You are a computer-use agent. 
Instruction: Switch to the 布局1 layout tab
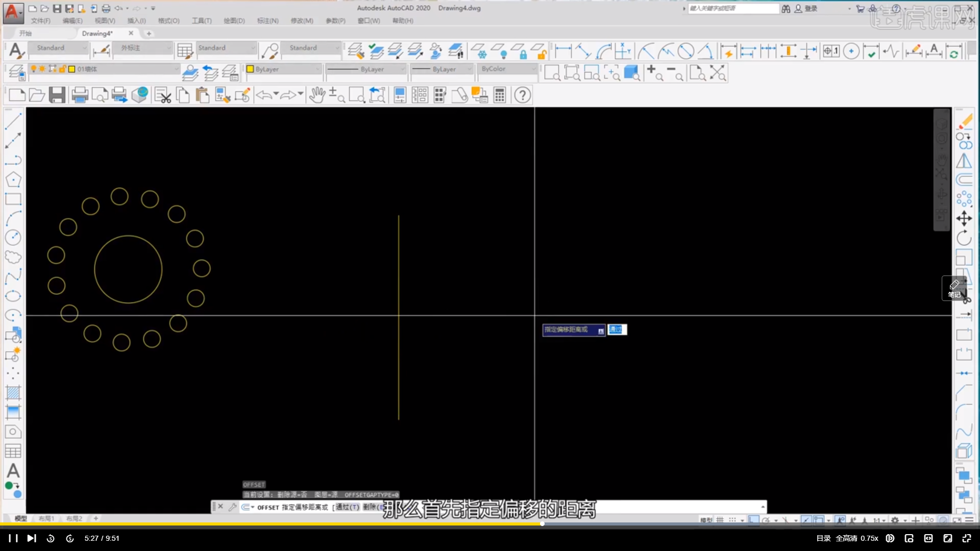(46, 518)
